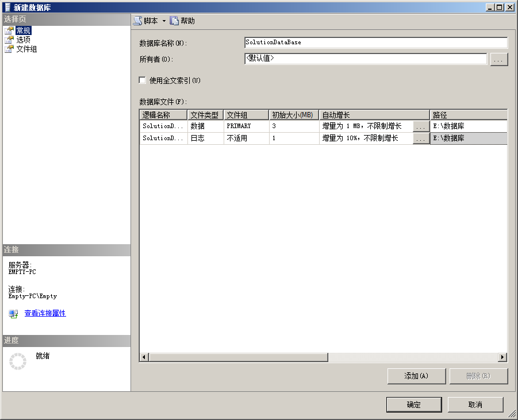
Task: Click 添加 button to add file
Action: click(416, 376)
